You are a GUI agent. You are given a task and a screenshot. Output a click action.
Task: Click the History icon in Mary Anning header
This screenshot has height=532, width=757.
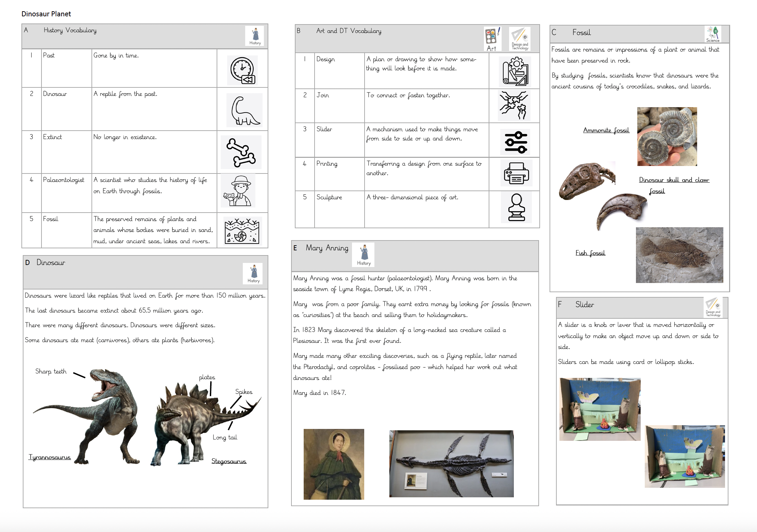tap(364, 254)
